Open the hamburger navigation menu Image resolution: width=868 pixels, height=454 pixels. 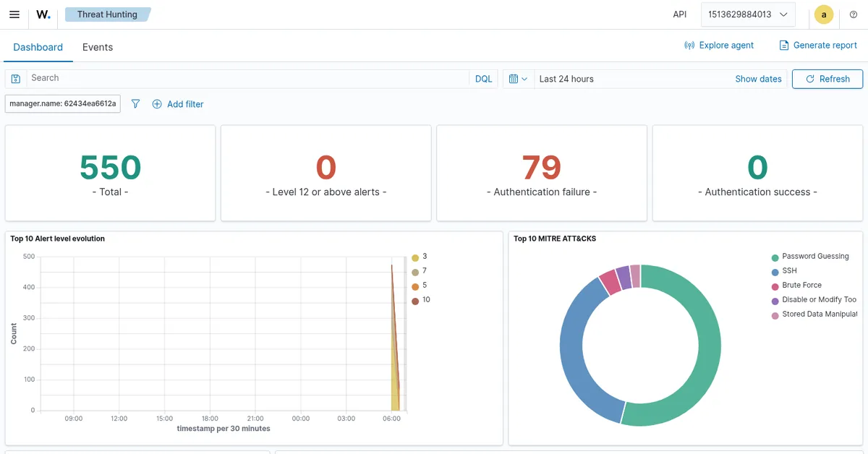coord(14,14)
